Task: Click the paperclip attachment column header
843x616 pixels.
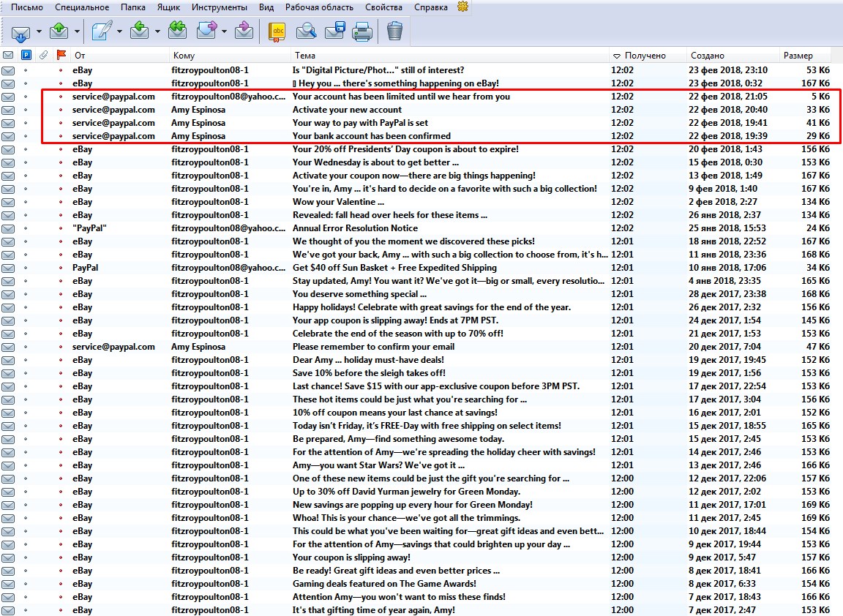Action: pyautogui.click(x=44, y=55)
